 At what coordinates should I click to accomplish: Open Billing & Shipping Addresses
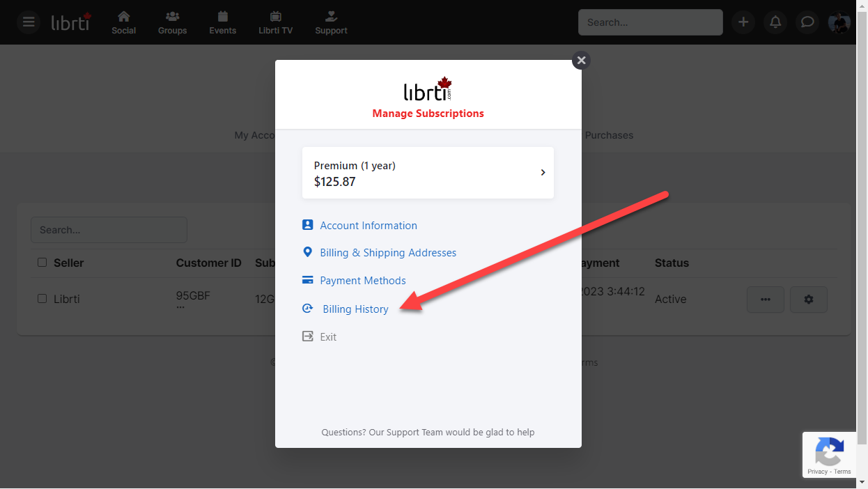tap(388, 253)
